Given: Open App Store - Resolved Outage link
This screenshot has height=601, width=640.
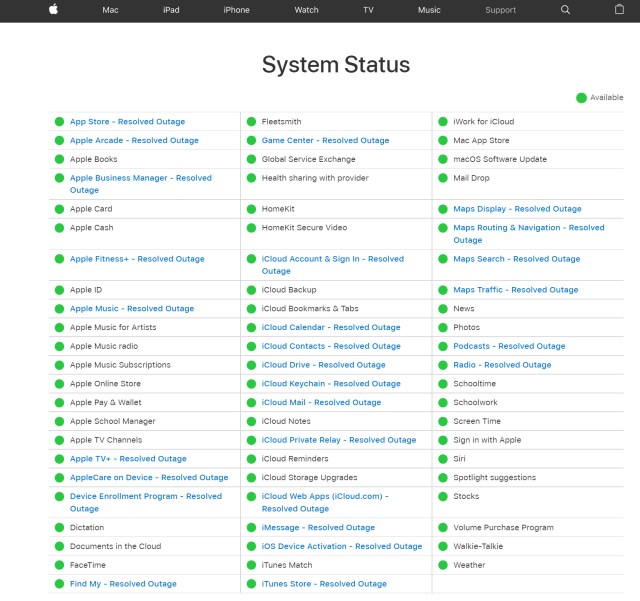Looking at the screenshot, I should pyautogui.click(x=127, y=122).
